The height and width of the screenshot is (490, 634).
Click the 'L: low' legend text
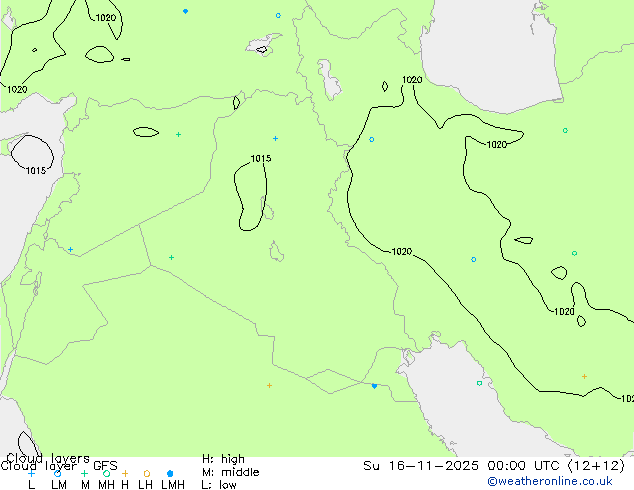(x=219, y=485)
